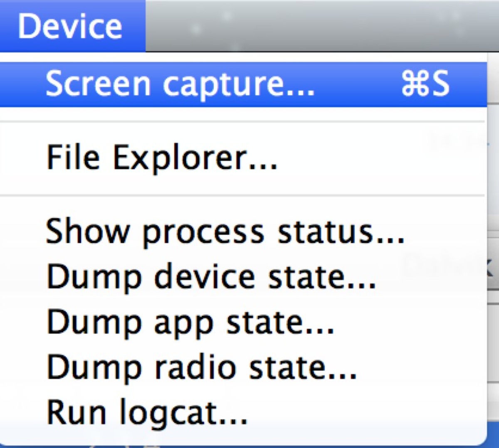Click empty menu bar right of Device

click(x=320, y=26)
